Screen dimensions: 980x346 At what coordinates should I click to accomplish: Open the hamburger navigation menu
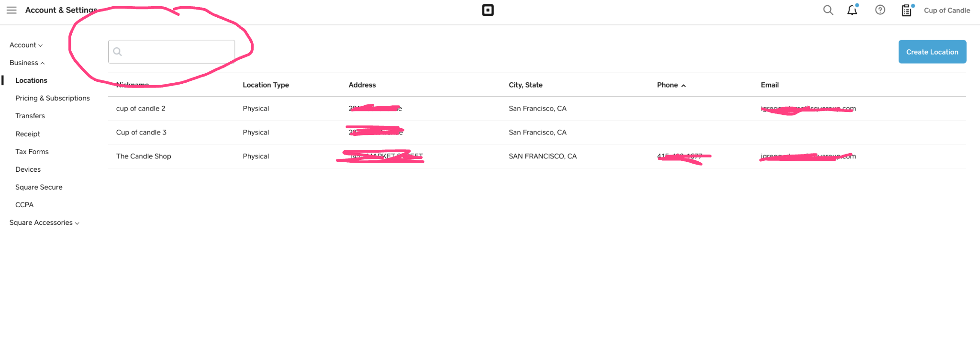pos(11,10)
